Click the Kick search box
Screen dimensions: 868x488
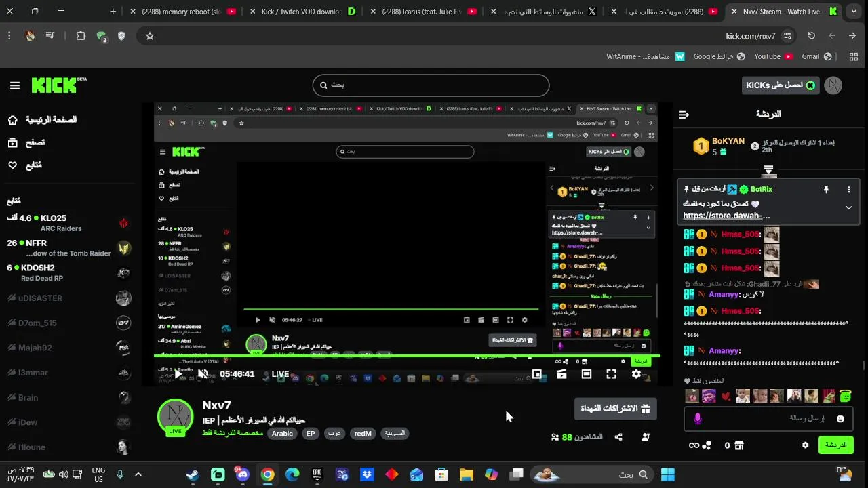point(431,85)
